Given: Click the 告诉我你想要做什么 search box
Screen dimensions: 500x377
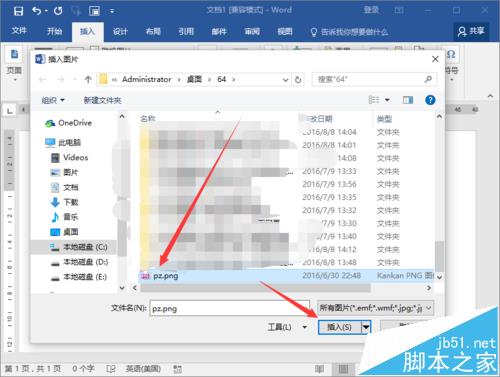Looking at the screenshot, I should [x=349, y=32].
